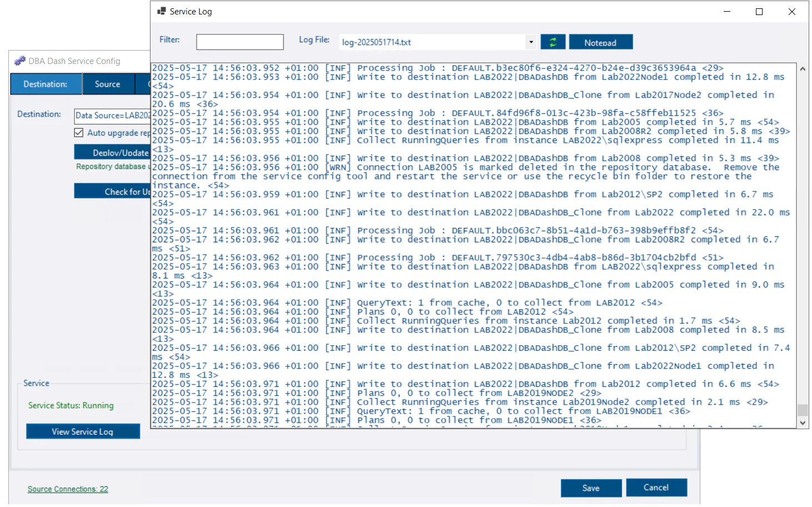Cancel the service configuration changes
This screenshot has height=507, width=812.
[656, 488]
